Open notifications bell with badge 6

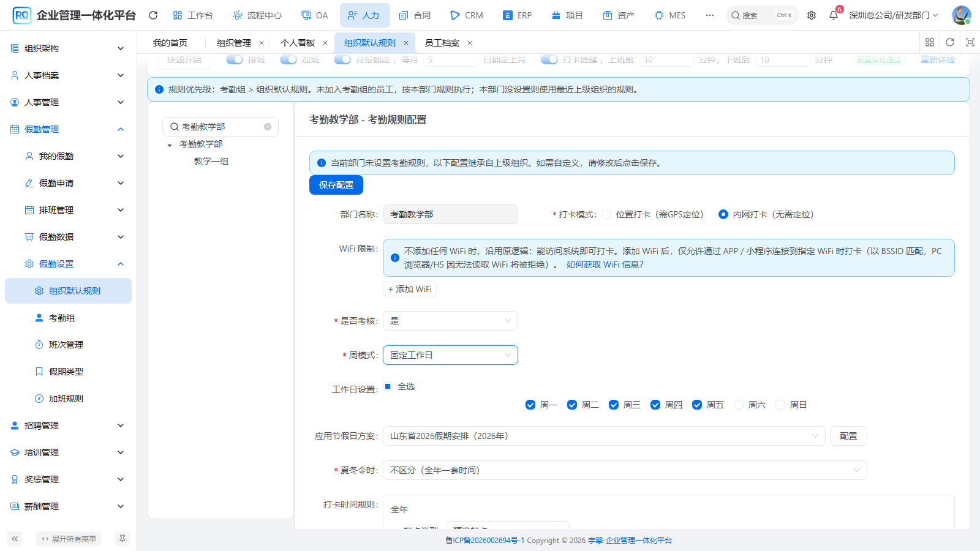[834, 15]
